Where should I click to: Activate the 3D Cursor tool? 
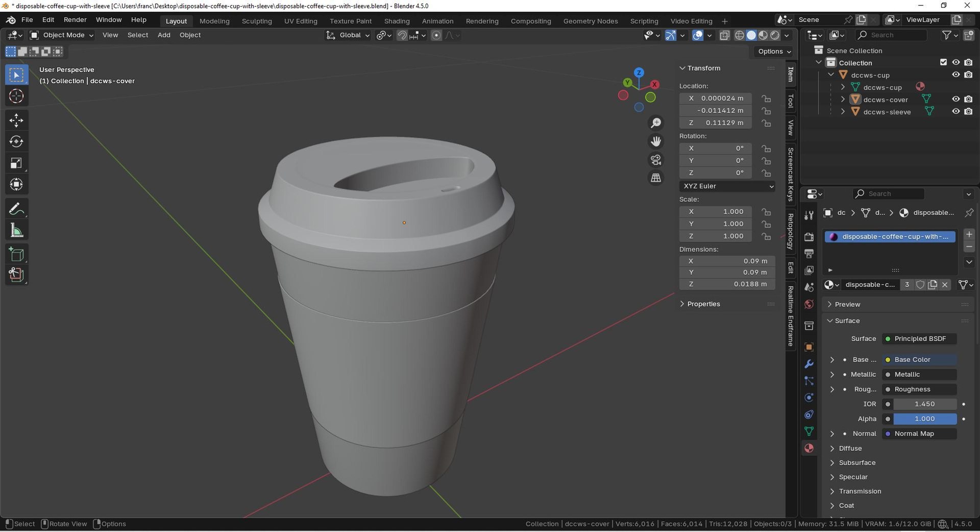coord(16,96)
